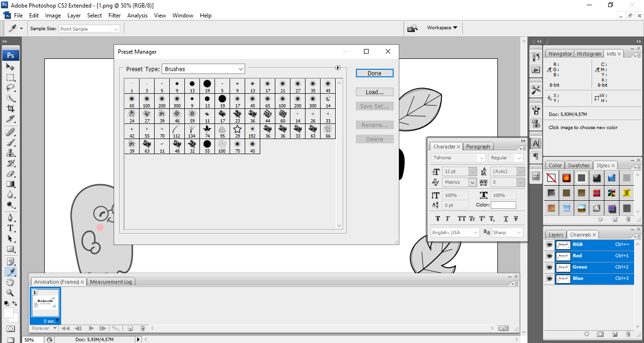
Task: Switch to the Layers tab
Action: tap(555, 235)
